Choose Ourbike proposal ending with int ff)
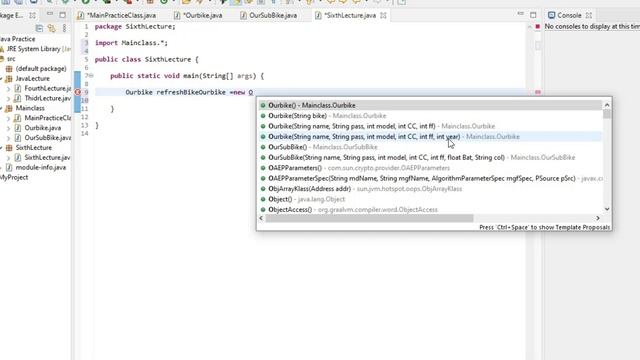Viewport: 640px width, 360px height. click(430, 126)
